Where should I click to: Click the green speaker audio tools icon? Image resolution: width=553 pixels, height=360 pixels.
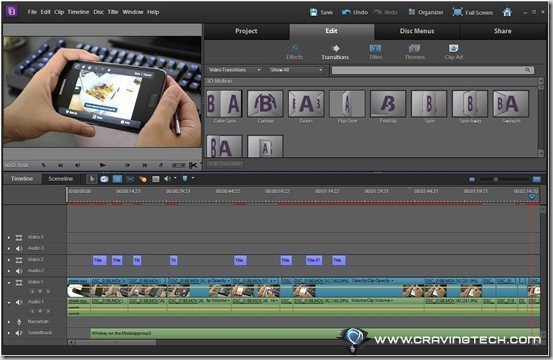(167, 179)
